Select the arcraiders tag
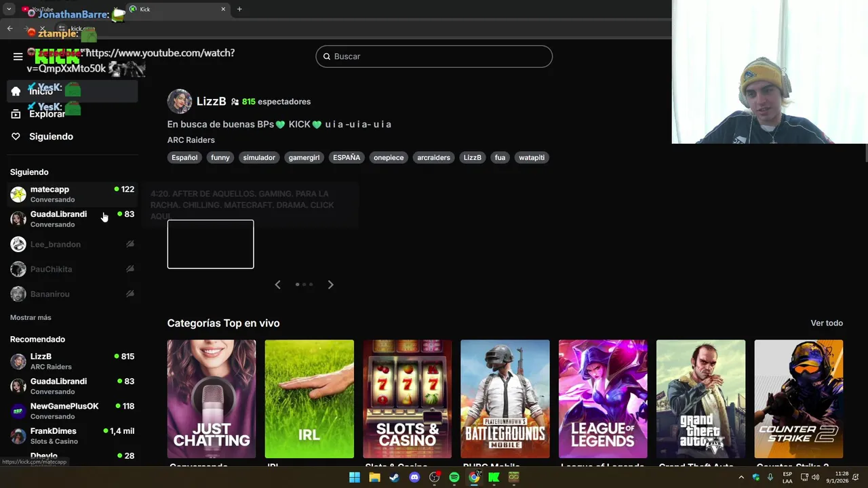868x488 pixels. pyautogui.click(x=433, y=157)
